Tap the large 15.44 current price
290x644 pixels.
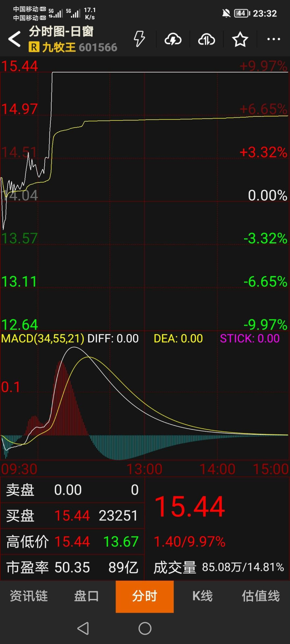click(189, 506)
